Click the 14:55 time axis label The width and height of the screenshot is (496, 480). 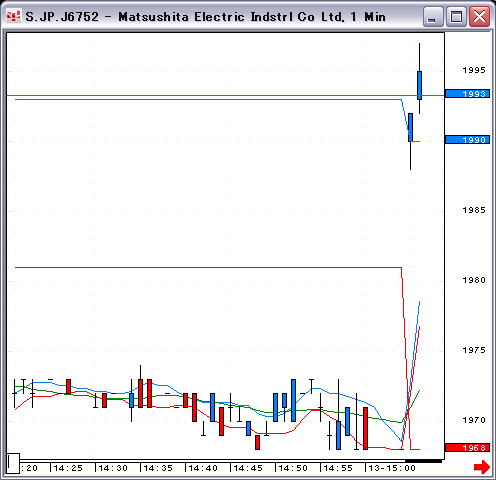(338, 468)
